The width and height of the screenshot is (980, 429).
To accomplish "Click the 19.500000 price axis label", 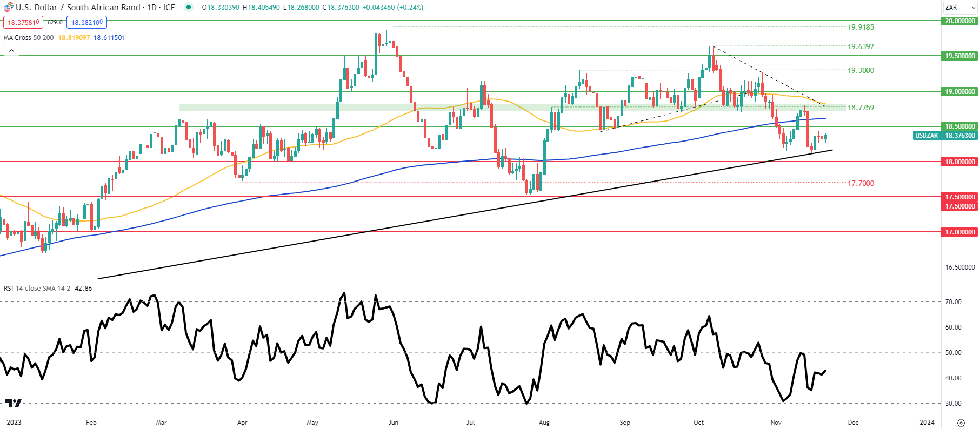I will click(x=959, y=56).
